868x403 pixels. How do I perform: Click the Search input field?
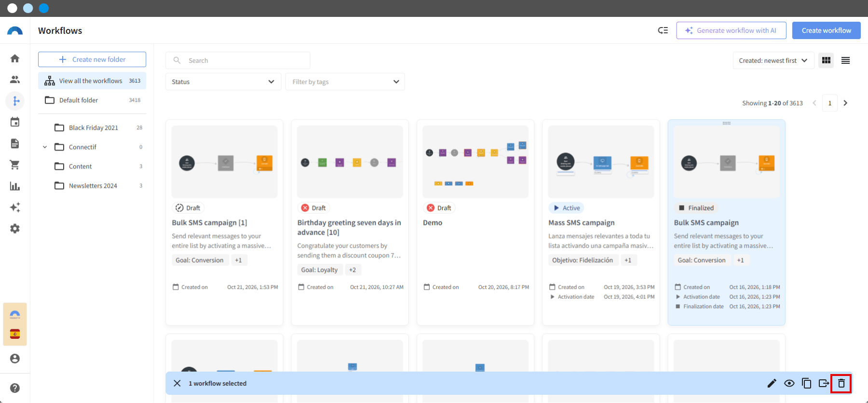(x=238, y=60)
